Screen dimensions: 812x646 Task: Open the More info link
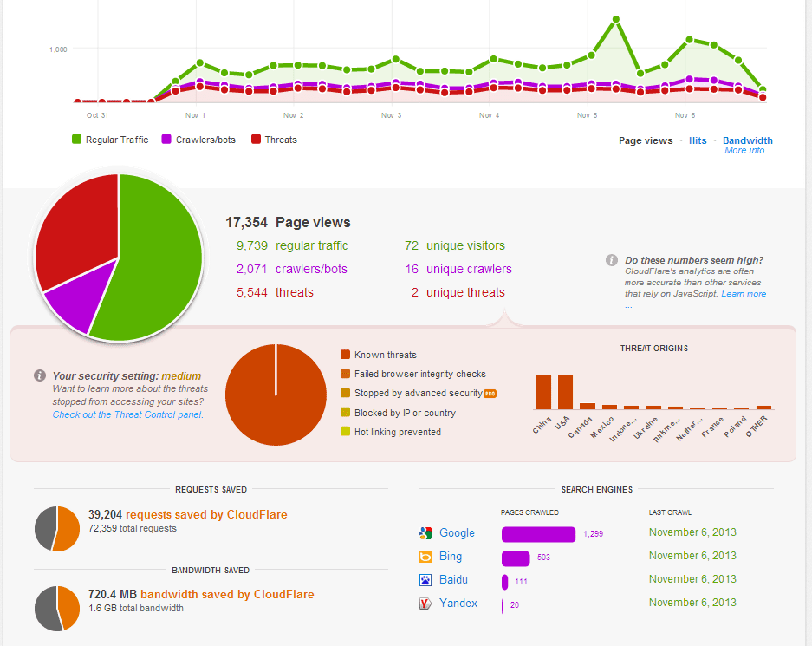click(750, 150)
